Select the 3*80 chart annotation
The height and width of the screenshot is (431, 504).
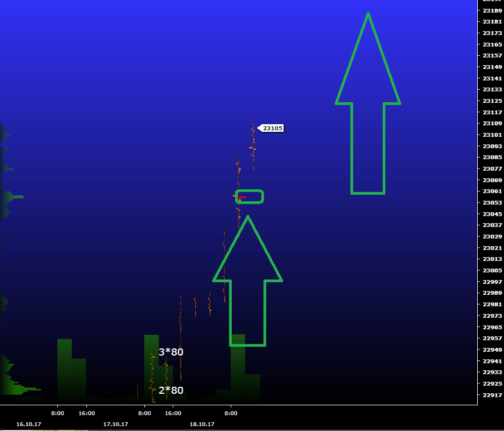[171, 352]
